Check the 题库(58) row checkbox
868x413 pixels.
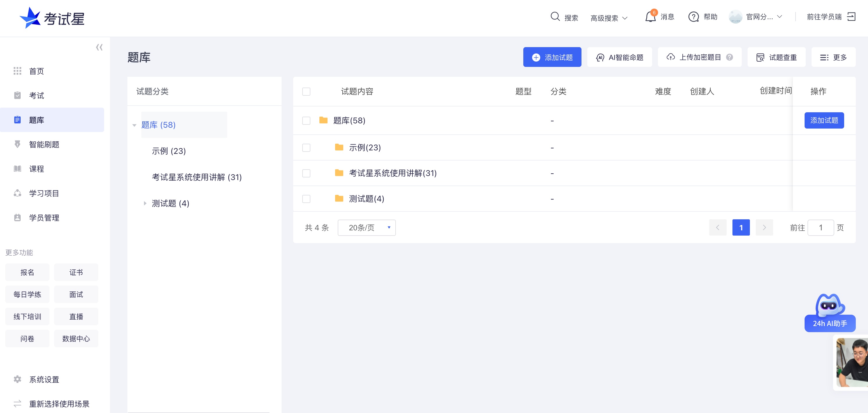click(x=306, y=121)
